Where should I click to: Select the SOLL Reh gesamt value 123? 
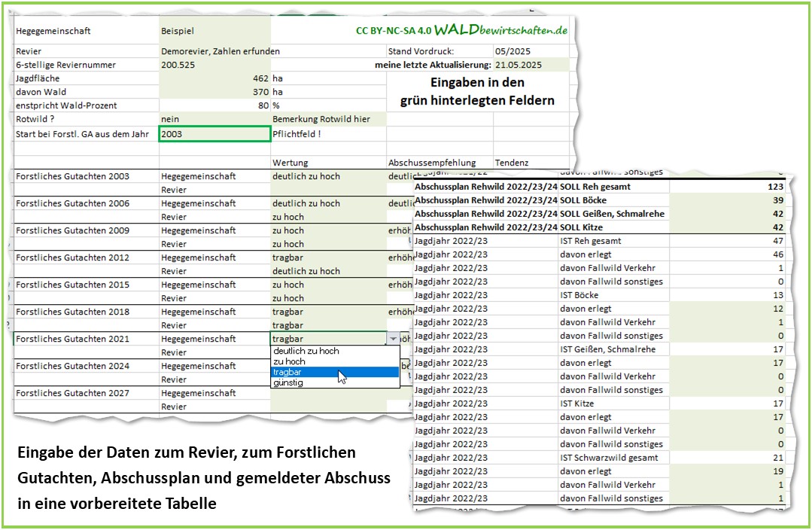(x=728, y=187)
